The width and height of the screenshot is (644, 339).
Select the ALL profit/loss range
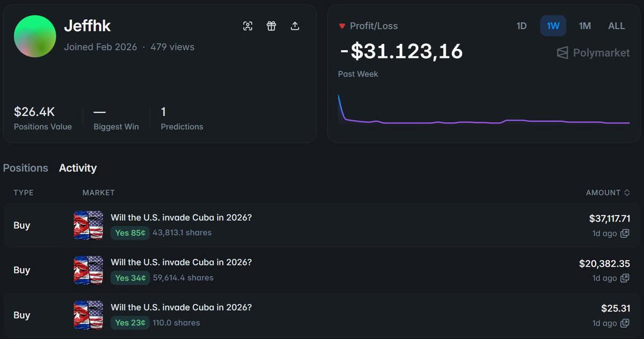[616, 26]
